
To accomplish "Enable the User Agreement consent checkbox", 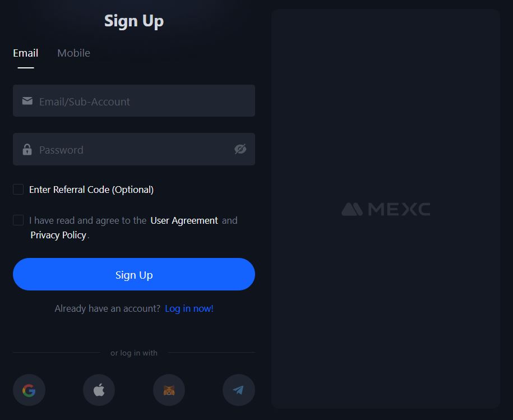I will 18,220.
